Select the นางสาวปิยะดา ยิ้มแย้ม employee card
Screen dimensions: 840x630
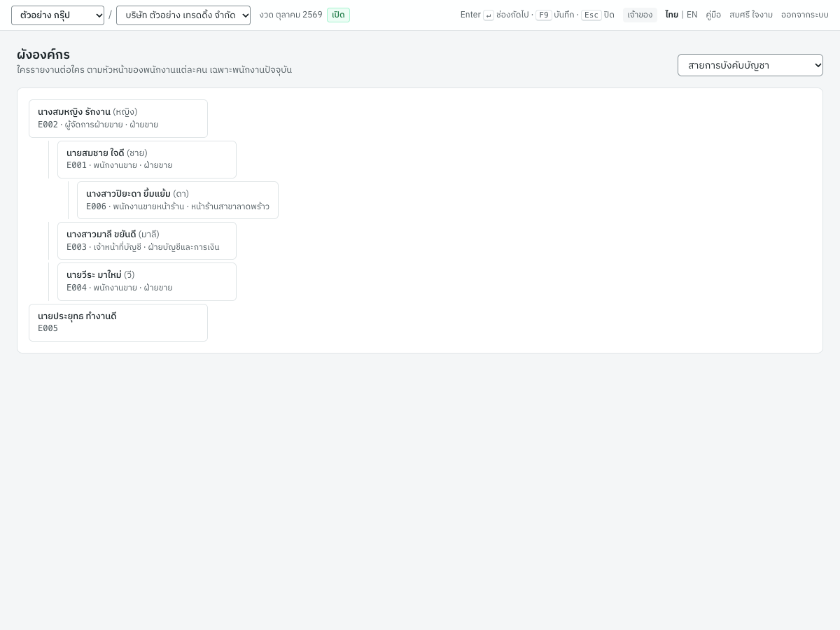[178, 200]
